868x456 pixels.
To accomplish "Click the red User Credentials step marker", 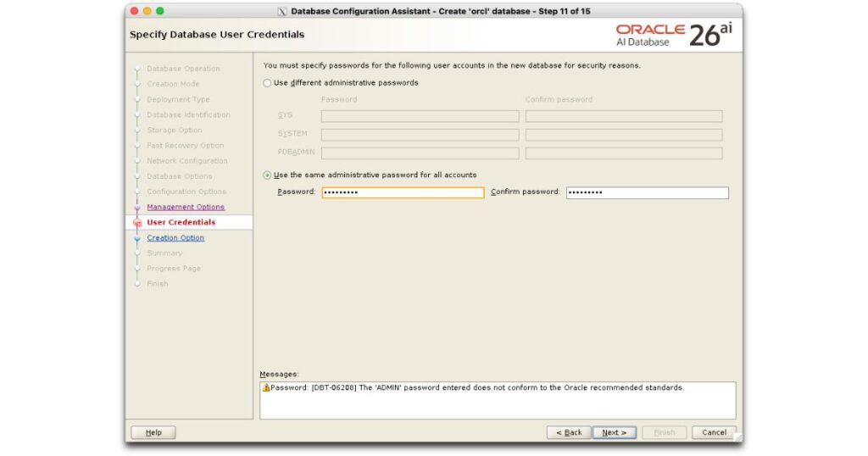I will 137,223.
